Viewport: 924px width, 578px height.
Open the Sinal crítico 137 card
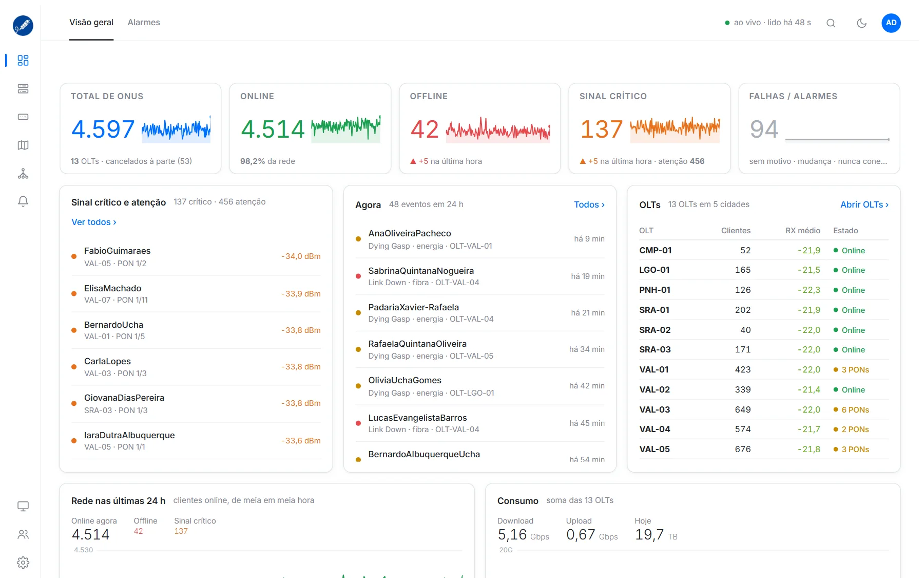(649, 128)
